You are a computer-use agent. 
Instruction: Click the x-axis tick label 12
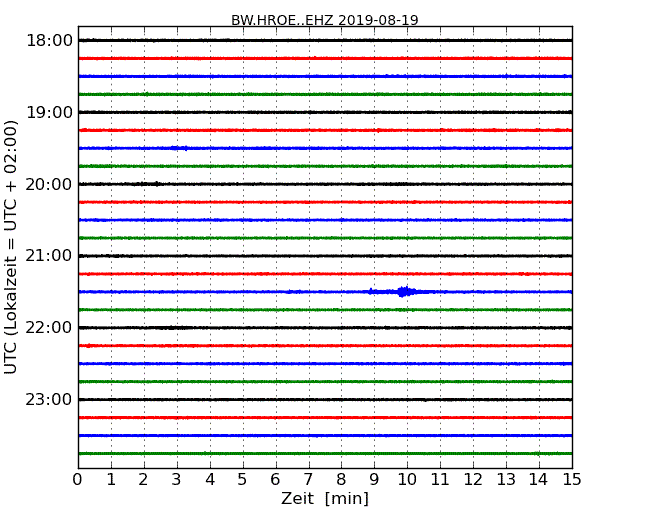pyautogui.click(x=473, y=480)
